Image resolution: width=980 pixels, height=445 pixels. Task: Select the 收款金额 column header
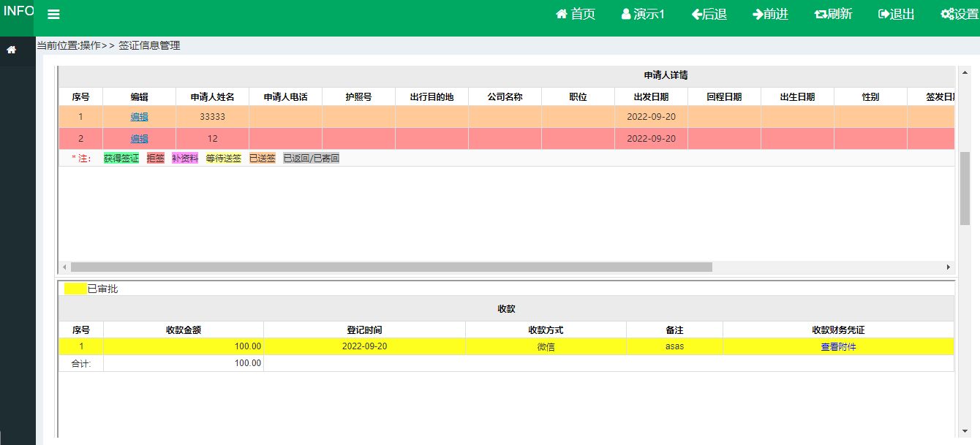pos(183,330)
